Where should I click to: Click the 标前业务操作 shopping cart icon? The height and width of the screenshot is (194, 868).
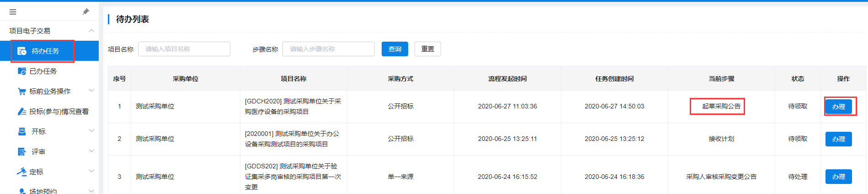(x=21, y=92)
